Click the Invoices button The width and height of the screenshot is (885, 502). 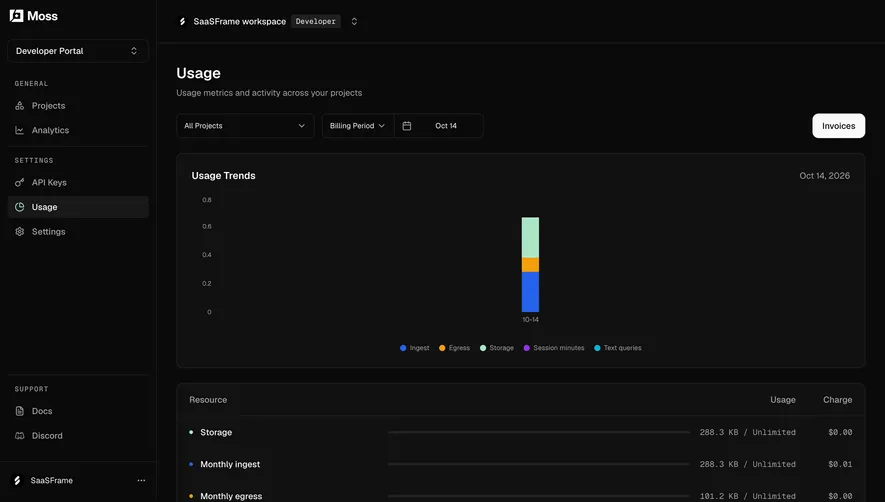click(x=838, y=126)
